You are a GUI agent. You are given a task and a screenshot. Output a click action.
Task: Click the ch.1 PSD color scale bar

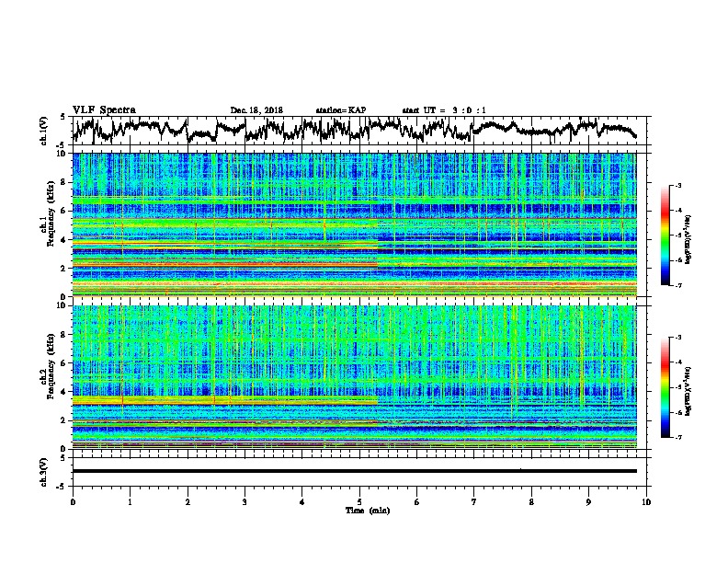pos(665,236)
